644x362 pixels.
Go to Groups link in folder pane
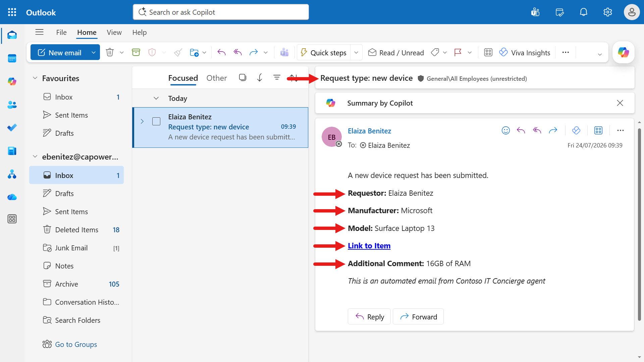[76, 344]
